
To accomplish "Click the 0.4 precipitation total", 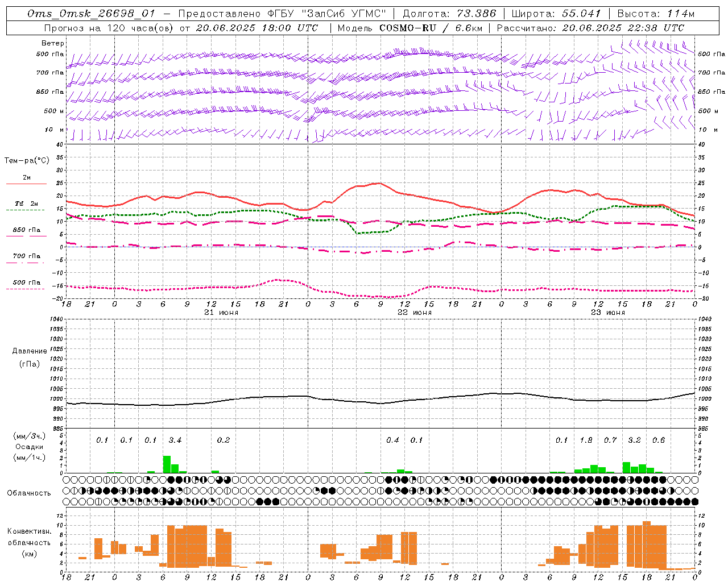I will click(392, 440).
